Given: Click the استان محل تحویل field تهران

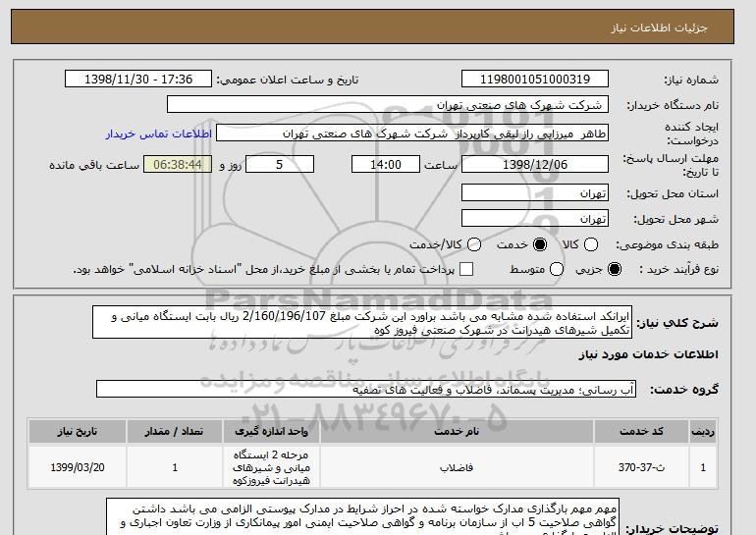Looking at the screenshot, I should (535, 192).
